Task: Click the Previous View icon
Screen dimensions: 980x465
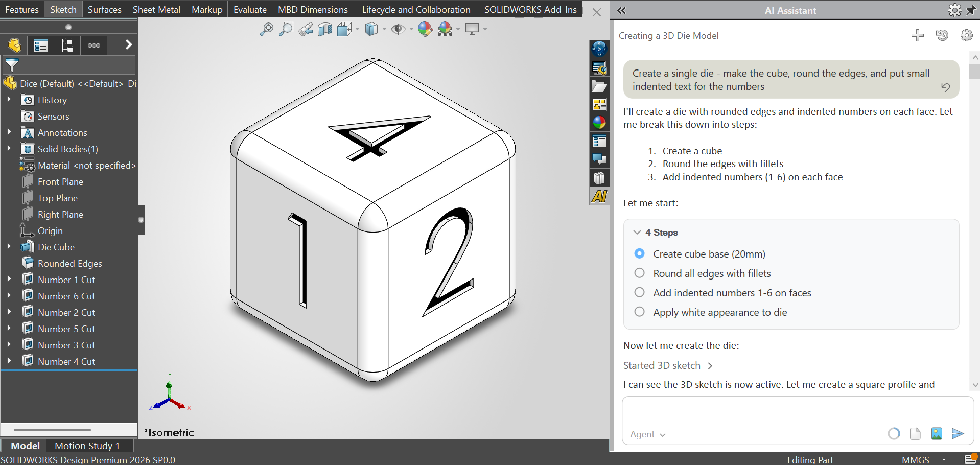Action: 306,29
